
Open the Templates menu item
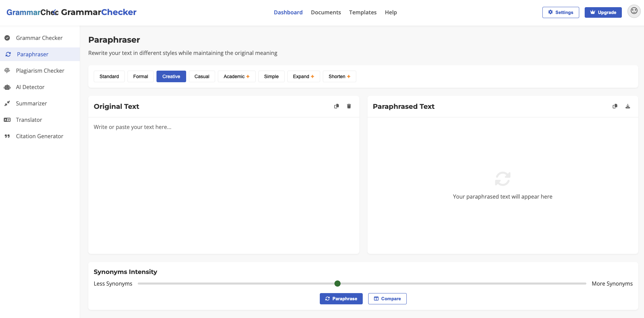363,12
